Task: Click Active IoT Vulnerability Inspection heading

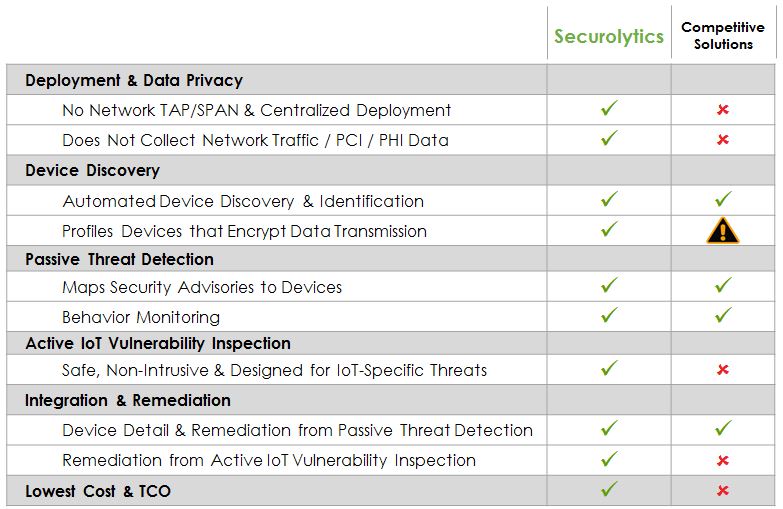Action: [x=158, y=343]
